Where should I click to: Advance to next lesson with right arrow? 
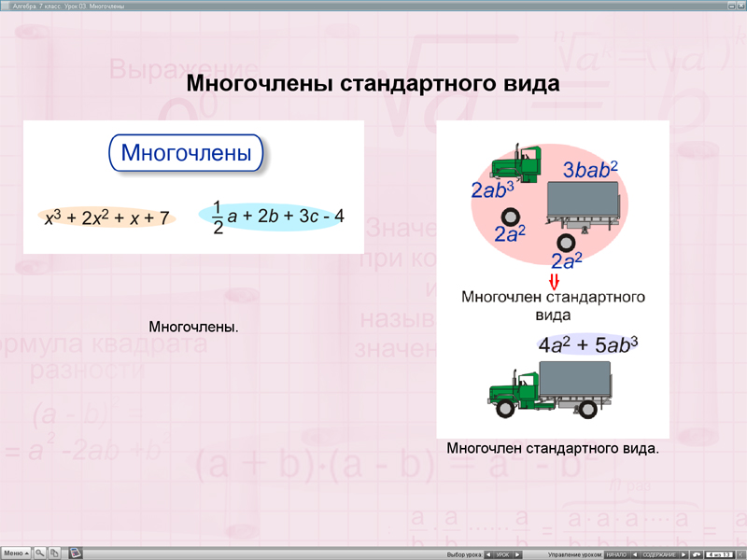point(518,553)
